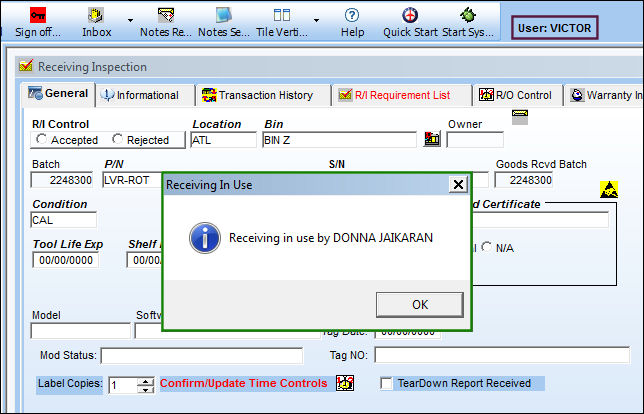
Task: Close the Receiving In Use dialog
Action: [x=458, y=184]
